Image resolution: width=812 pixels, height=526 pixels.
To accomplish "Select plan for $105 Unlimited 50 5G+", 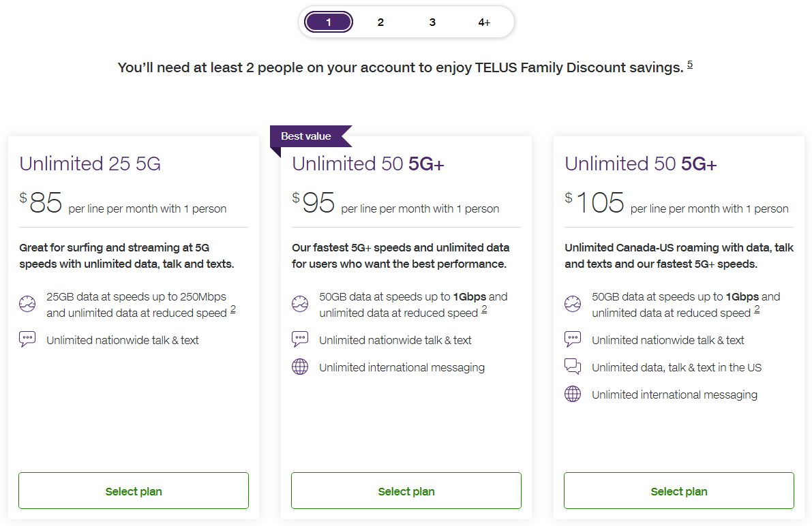I will [x=679, y=491].
